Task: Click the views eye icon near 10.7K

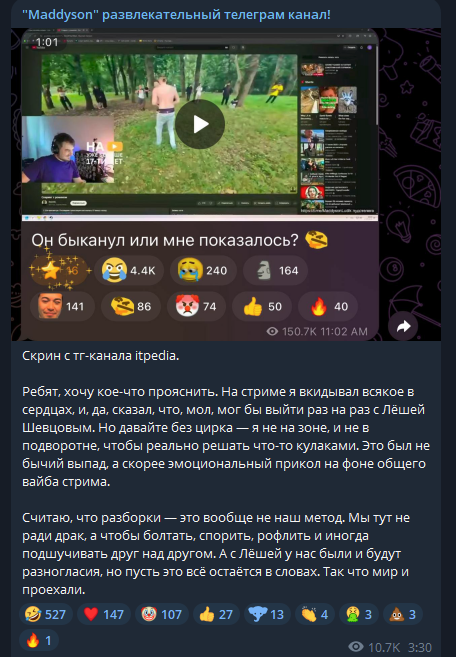Action: click(356, 647)
